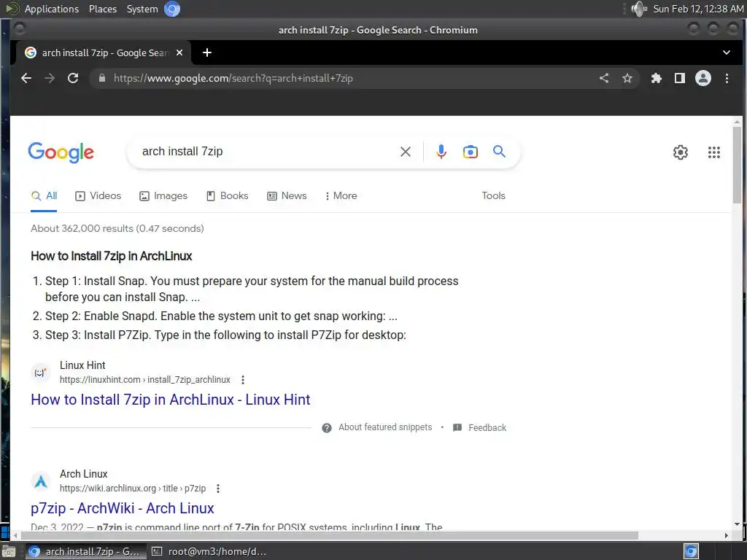Open the Extensions puzzle icon
747x560 pixels.
tap(657, 78)
